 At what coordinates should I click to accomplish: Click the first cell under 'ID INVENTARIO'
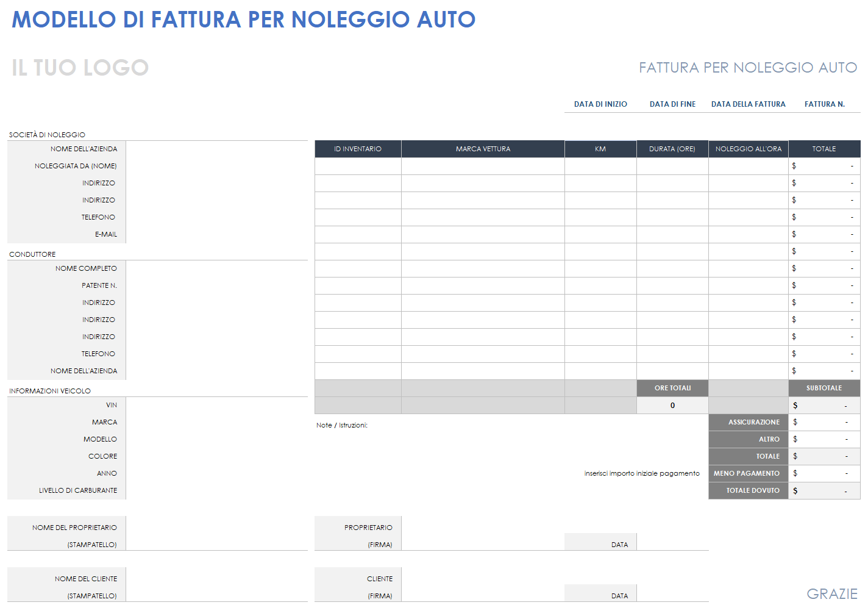click(358, 166)
